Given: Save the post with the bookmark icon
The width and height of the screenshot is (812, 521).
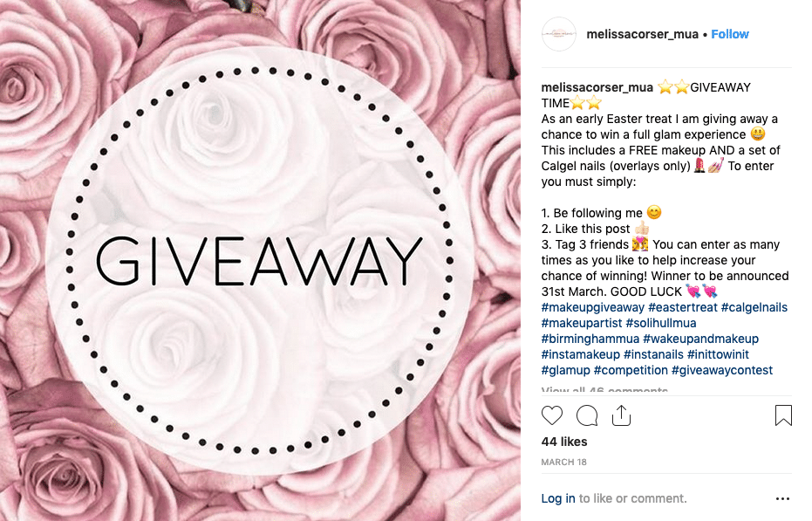Looking at the screenshot, I should [783, 415].
